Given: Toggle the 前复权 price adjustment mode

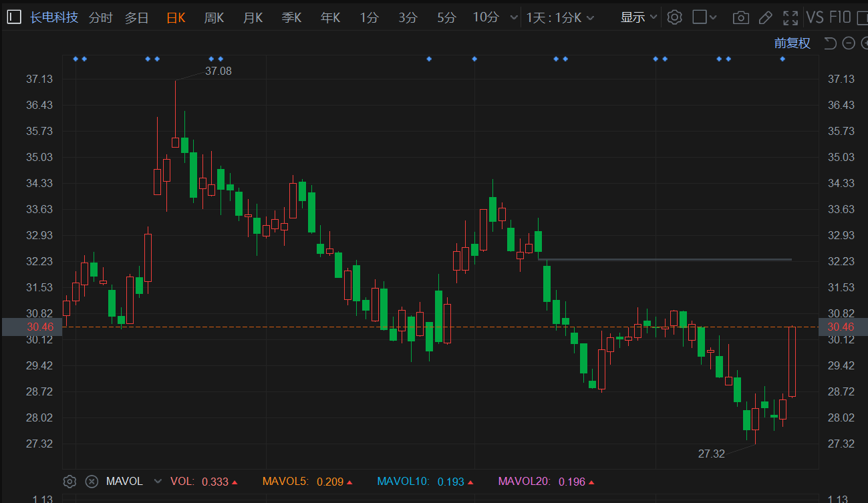Looking at the screenshot, I should click(x=792, y=43).
